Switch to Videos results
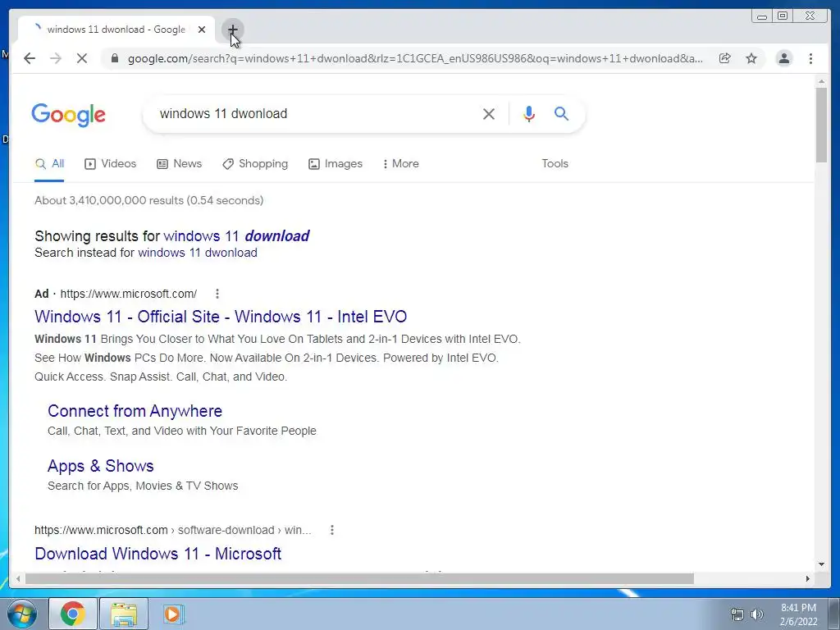Image resolution: width=840 pixels, height=630 pixels. (111, 164)
